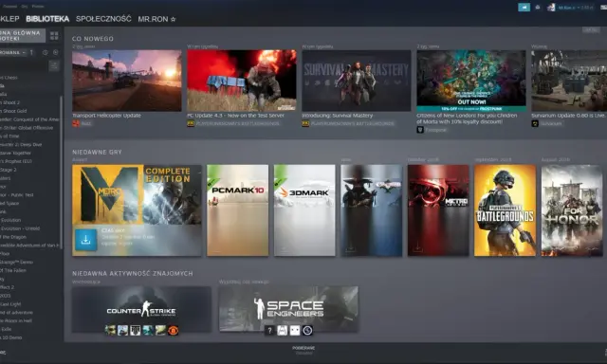
Task: Select 'Last Light' in the game list
Action: click(x=10, y=304)
